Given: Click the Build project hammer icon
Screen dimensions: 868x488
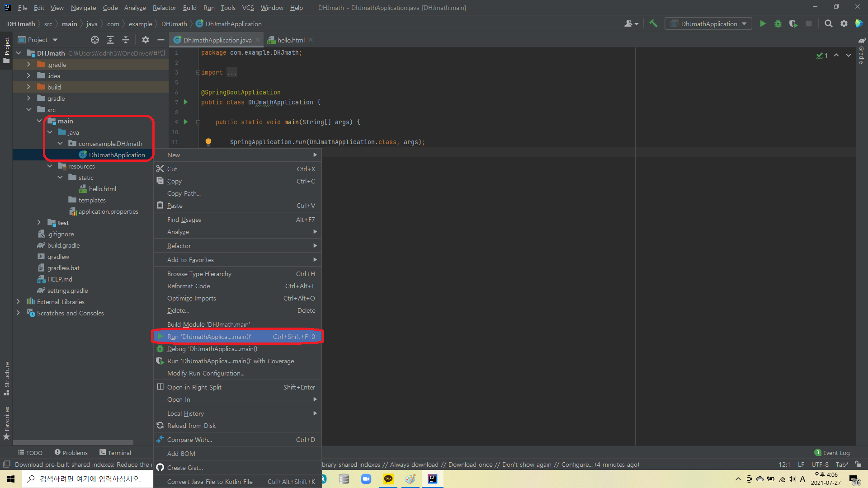Looking at the screenshot, I should pyautogui.click(x=653, y=24).
